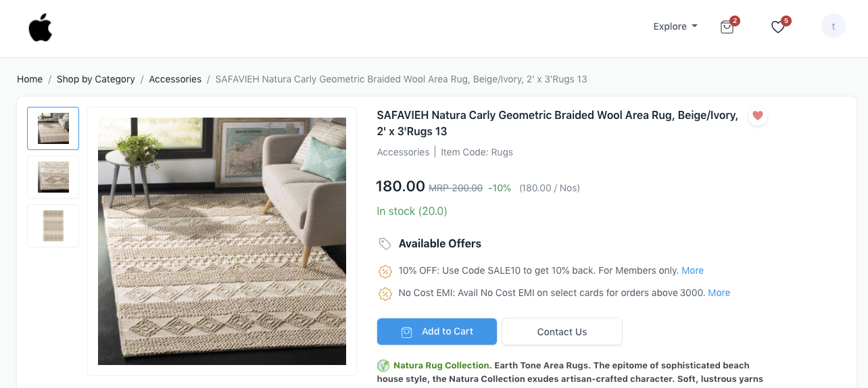Open the shopping cart icon
This screenshot has width=868, height=388.
tap(727, 27)
